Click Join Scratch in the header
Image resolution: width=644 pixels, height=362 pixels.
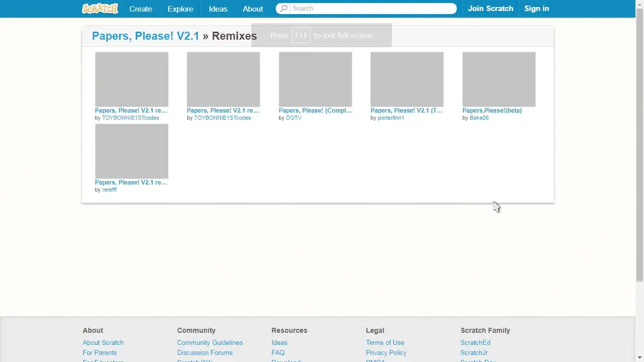click(490, 9)
